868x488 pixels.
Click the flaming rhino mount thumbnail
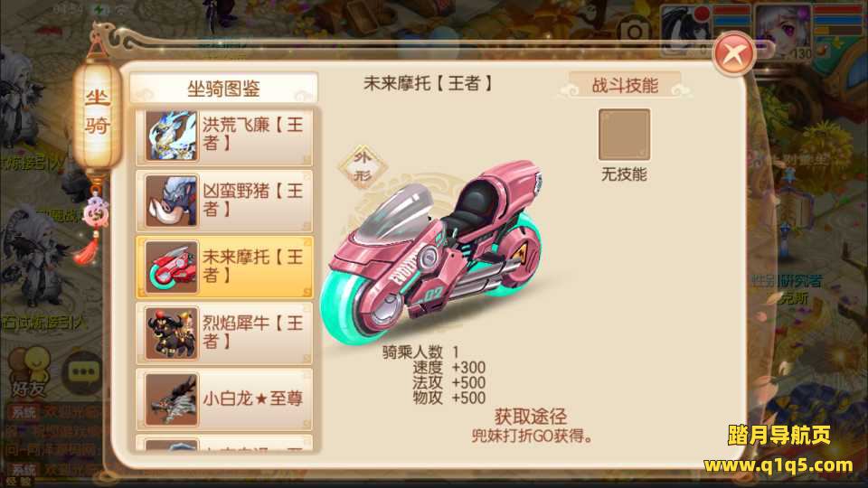click(x=172, y=333)
